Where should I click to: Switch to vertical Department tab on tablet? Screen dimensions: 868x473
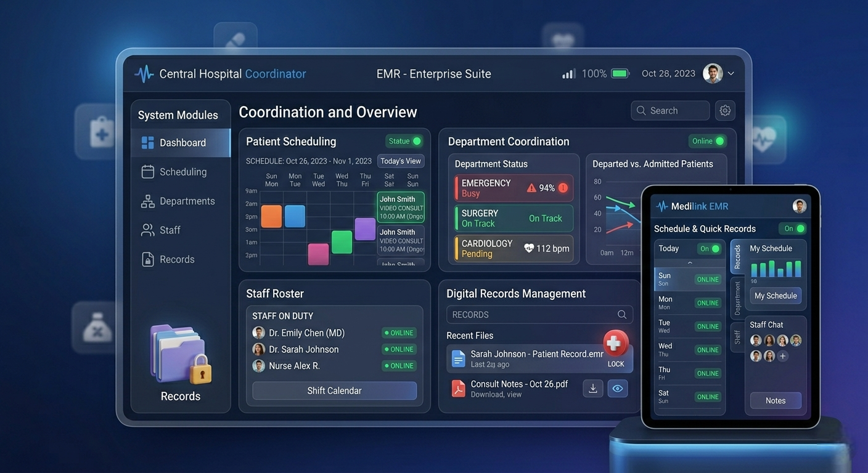pyautogui.click(x=737, y=299)
